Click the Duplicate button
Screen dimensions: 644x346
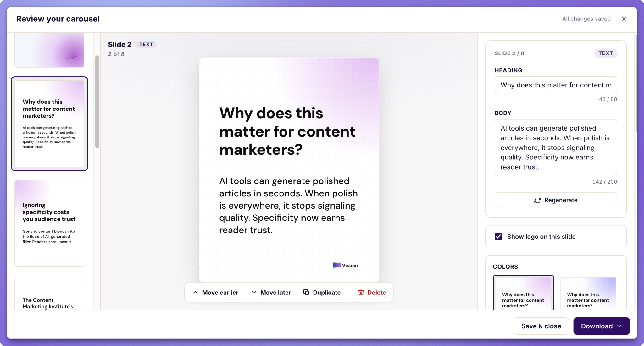coord(322,293)
